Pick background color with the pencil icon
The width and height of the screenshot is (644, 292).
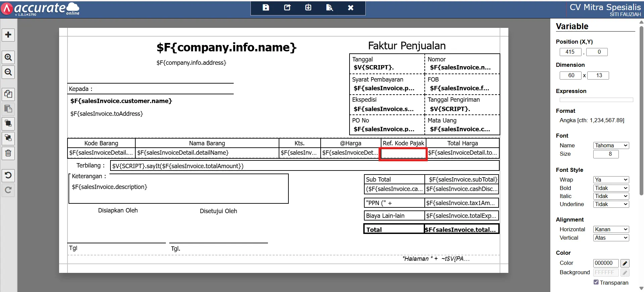625,273
